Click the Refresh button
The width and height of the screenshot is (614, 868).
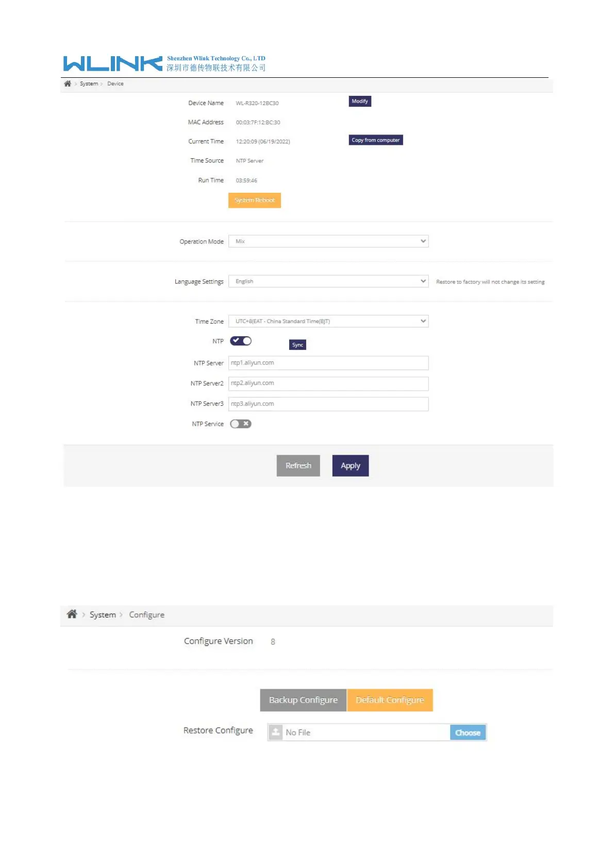point(298,465)
